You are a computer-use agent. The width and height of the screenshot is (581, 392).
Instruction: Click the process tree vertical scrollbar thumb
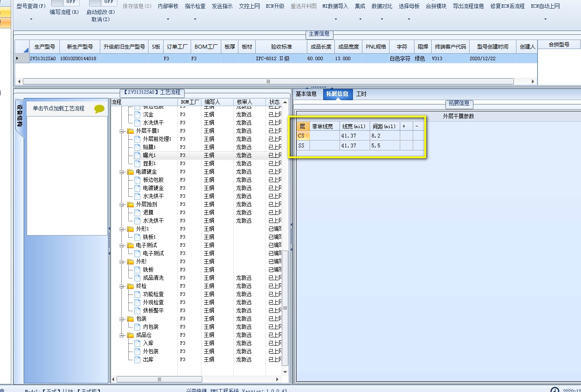(285, 308)
